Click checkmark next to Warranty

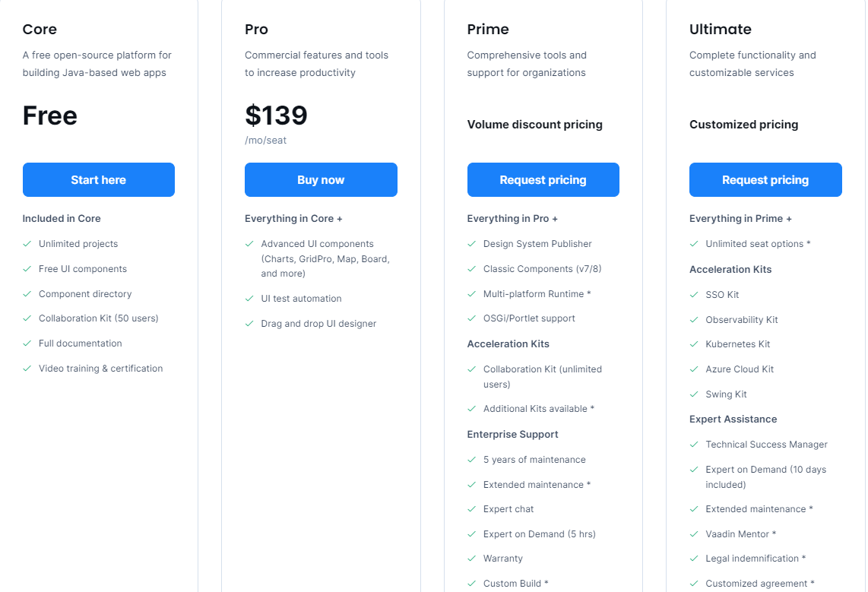[x=471, y=559]
